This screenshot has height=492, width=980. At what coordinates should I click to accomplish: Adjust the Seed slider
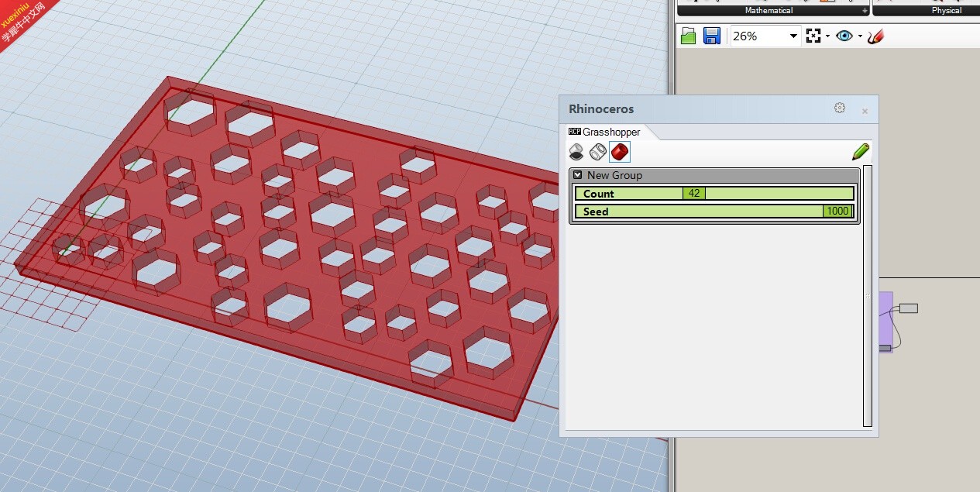pos(714,212)
